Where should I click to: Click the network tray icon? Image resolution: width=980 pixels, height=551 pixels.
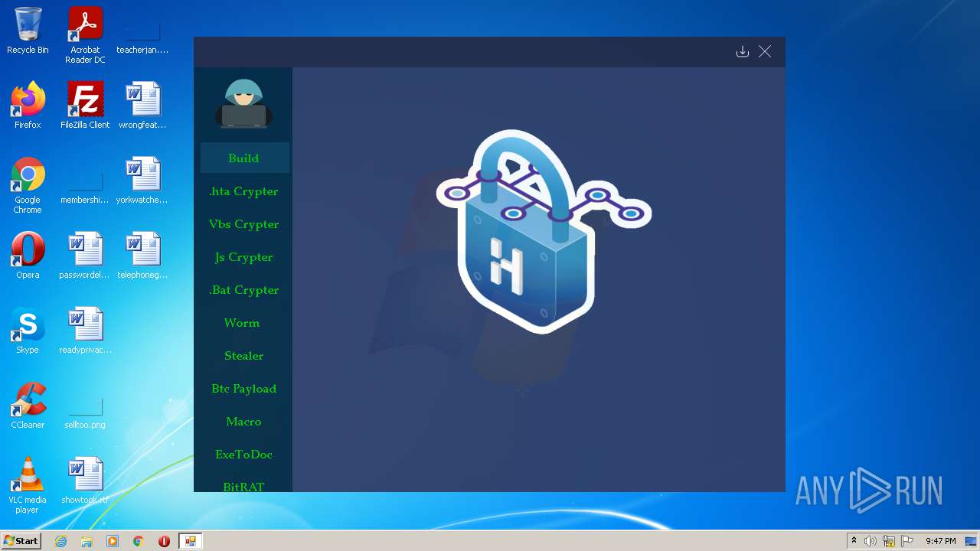coord(889,541)
